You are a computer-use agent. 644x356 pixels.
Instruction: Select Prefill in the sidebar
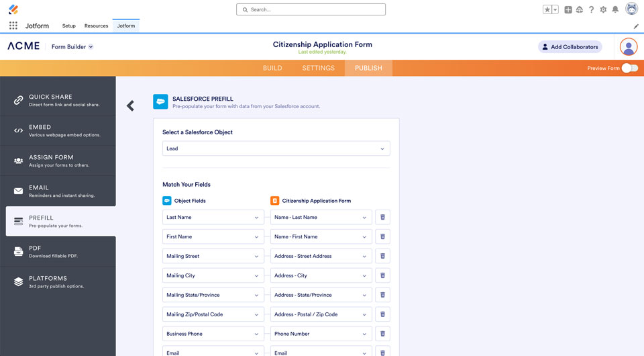pos(61,221)
